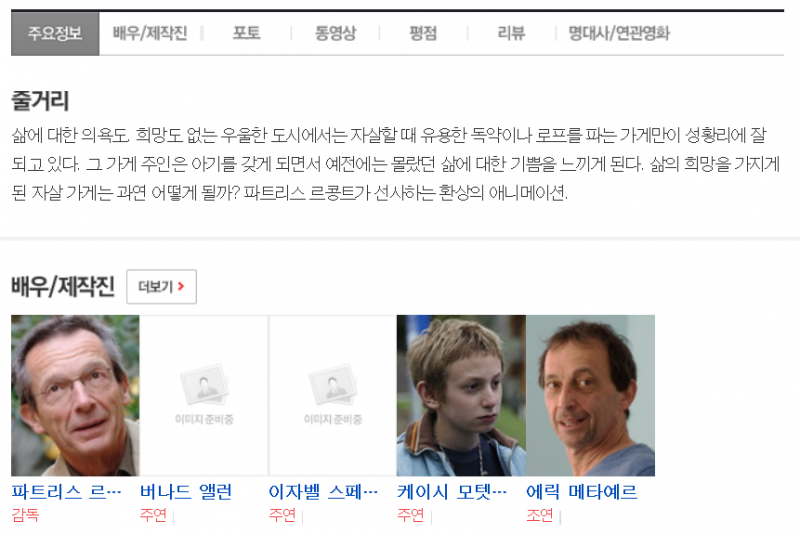Open director 파트리스 르콩트's photo

click(x=75, y=395)
